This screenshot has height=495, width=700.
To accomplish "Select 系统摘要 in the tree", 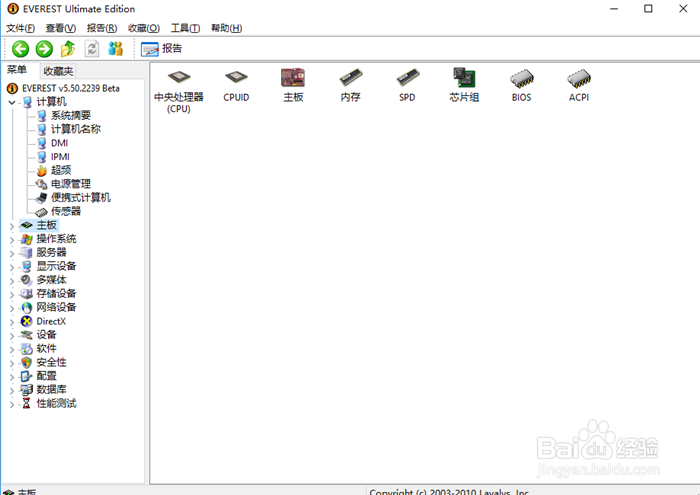I will tap(64, 116).
